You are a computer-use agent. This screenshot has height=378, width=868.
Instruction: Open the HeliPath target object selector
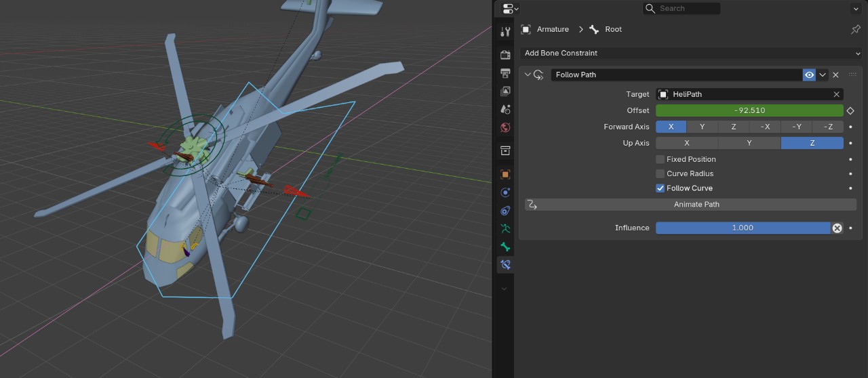point(743,94)
